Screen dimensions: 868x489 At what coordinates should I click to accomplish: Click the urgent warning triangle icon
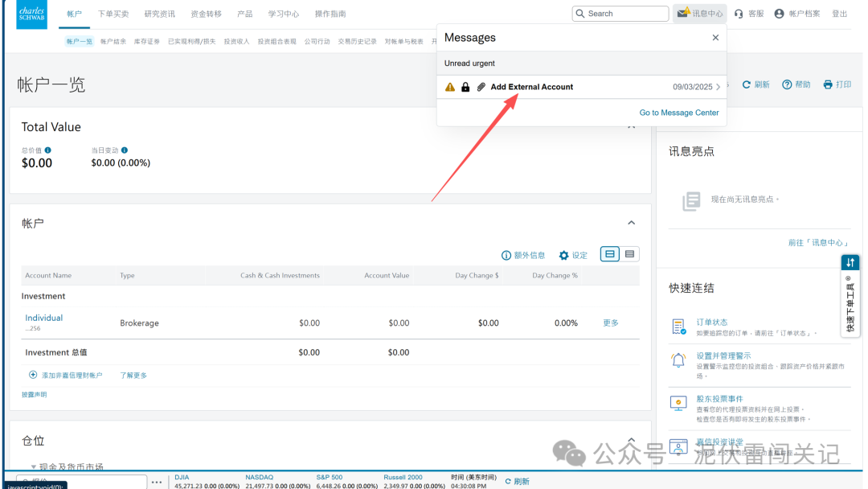coord(450,87)
